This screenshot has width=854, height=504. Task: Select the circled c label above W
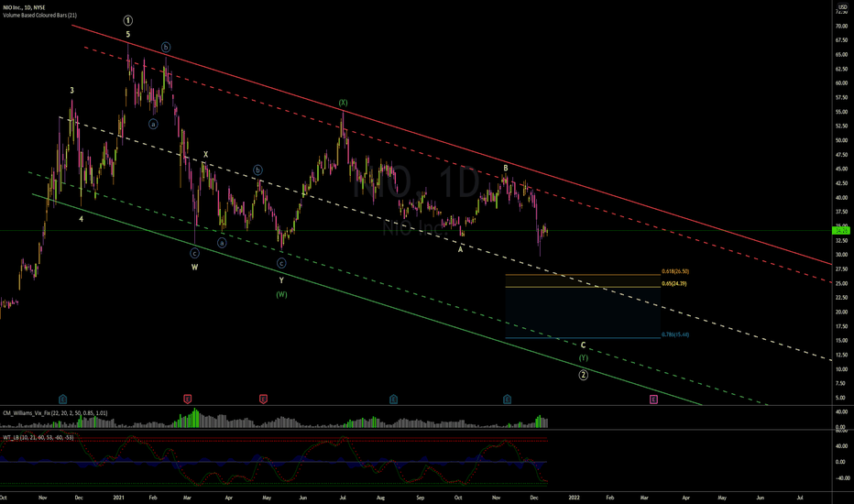(194, 253)
